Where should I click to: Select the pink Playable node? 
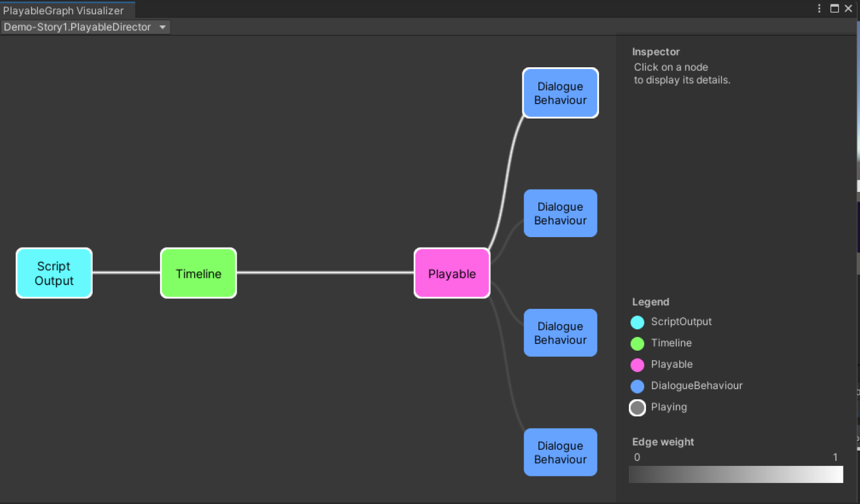(452, 273)
